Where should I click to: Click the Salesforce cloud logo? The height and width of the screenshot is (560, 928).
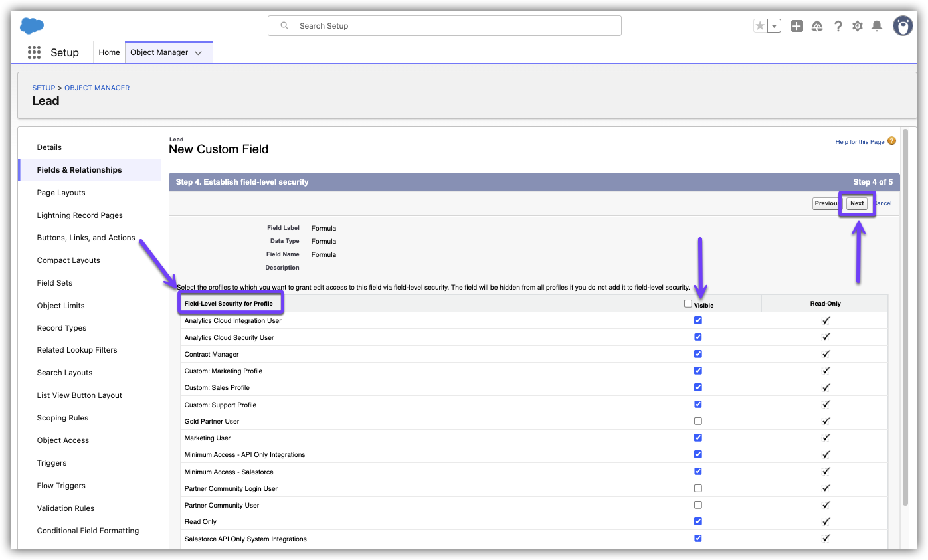tap(32, 26)
